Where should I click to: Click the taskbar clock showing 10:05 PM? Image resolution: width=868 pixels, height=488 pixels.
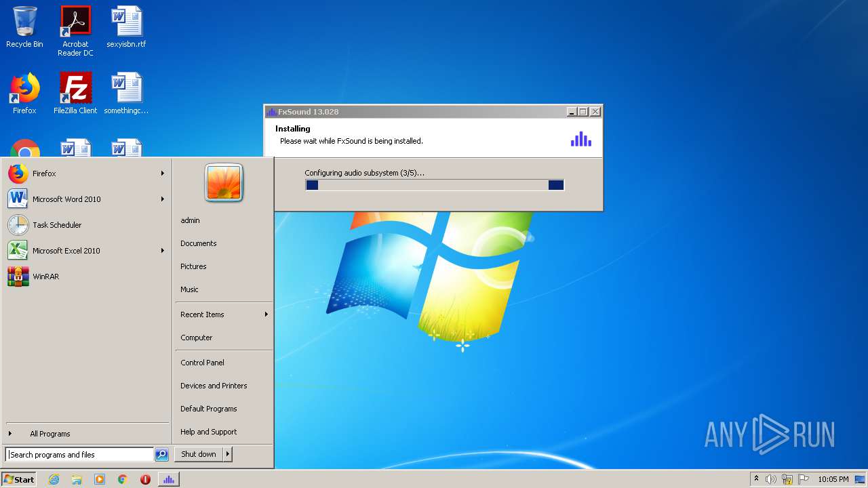[833, 479]
